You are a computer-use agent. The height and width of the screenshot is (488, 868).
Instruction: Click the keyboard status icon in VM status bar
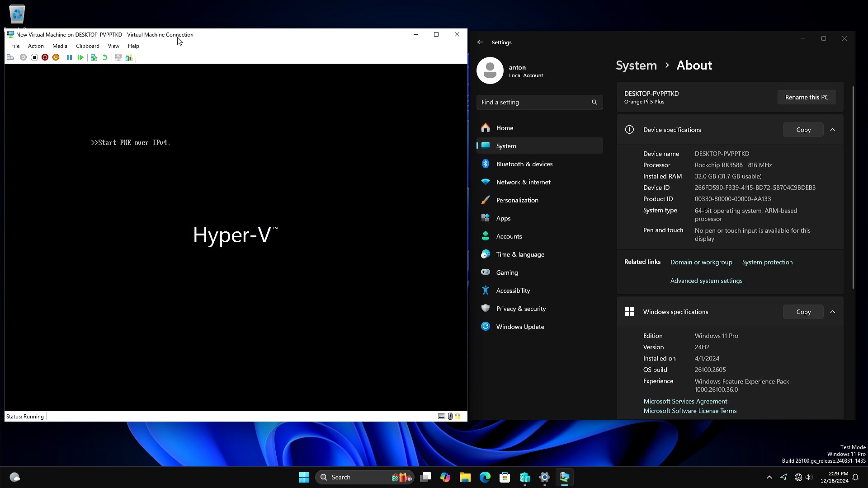pyautogui.click(x=442, y=416)
